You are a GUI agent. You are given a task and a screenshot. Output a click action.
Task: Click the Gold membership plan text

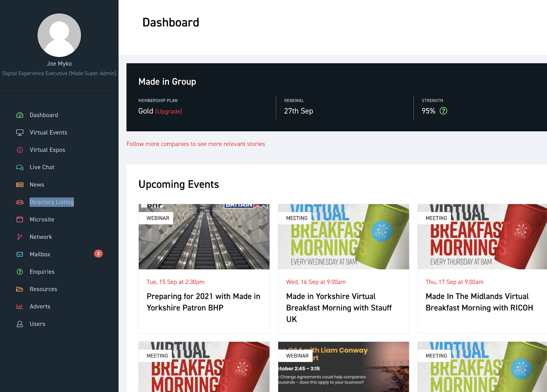pos(146,111)
